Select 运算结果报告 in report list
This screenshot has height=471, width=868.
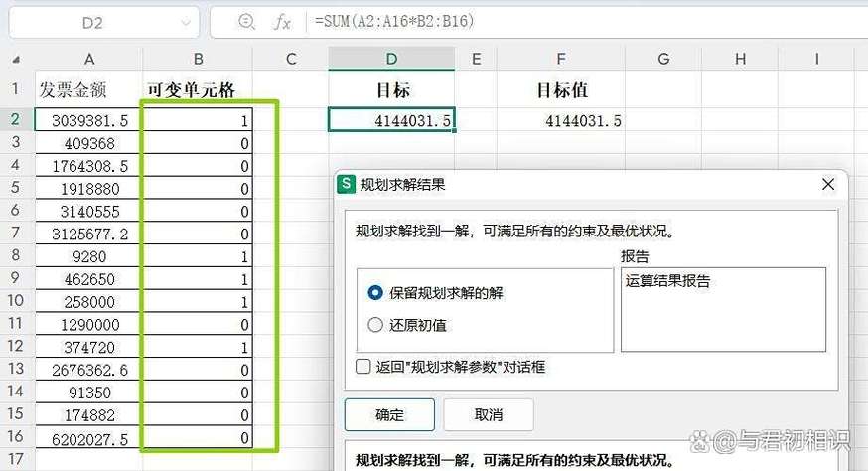click(667, 281)
